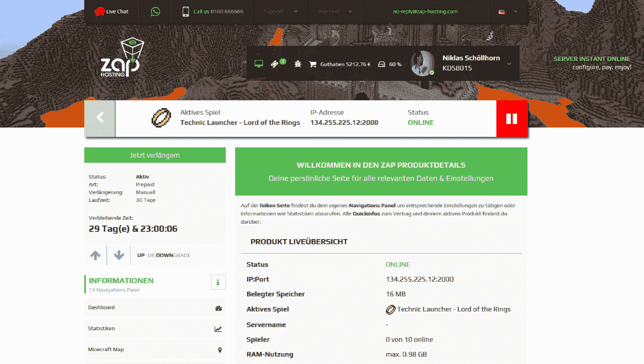Pause the server with the red button
This screenshot has width=644, height=364.
512,119
